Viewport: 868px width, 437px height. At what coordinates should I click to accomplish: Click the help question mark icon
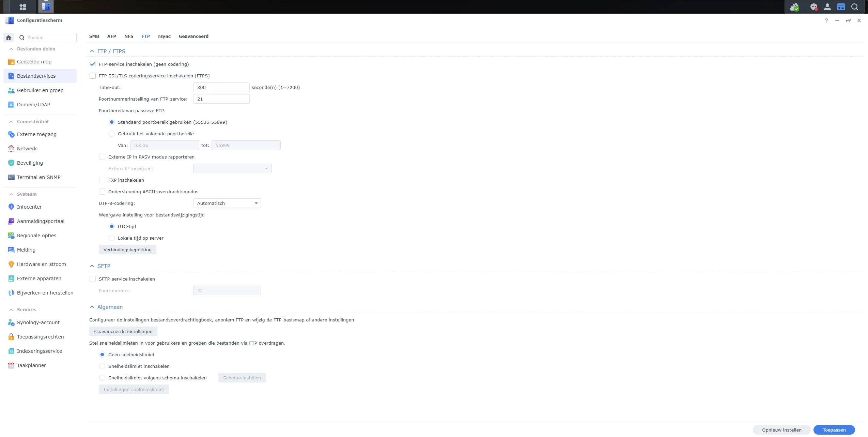pyautogui.click(x=826, y=20)
